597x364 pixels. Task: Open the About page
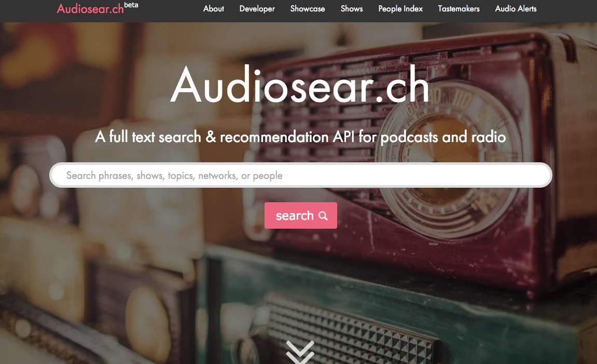pyautogui.click(x=214, y=9)
